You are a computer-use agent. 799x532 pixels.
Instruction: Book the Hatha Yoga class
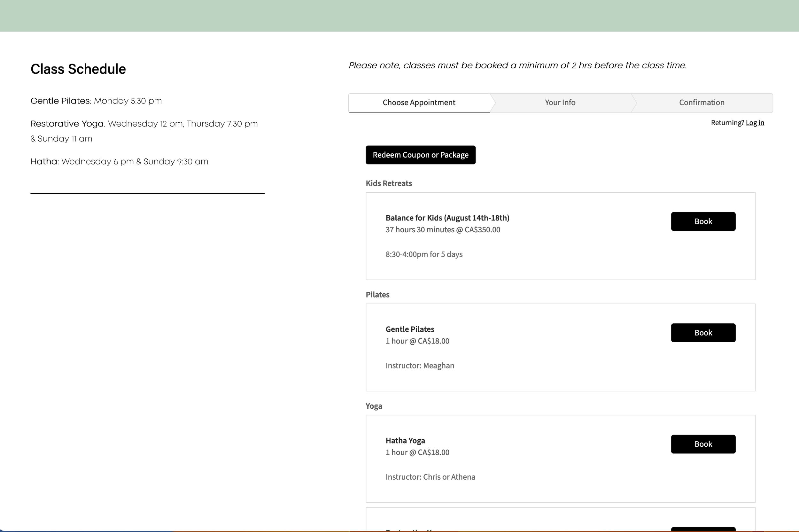pyautogui.click(x=703, y=444)
